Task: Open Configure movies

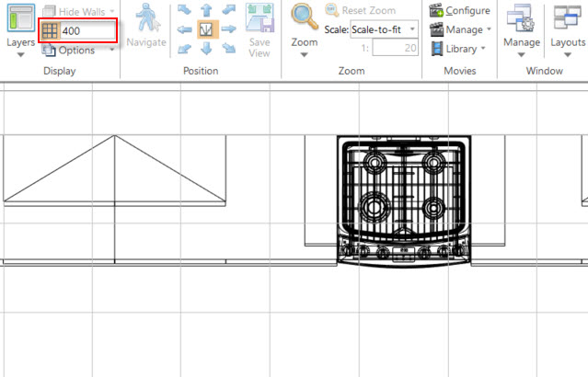Action: pyautogui.click(x=460, y=10)
